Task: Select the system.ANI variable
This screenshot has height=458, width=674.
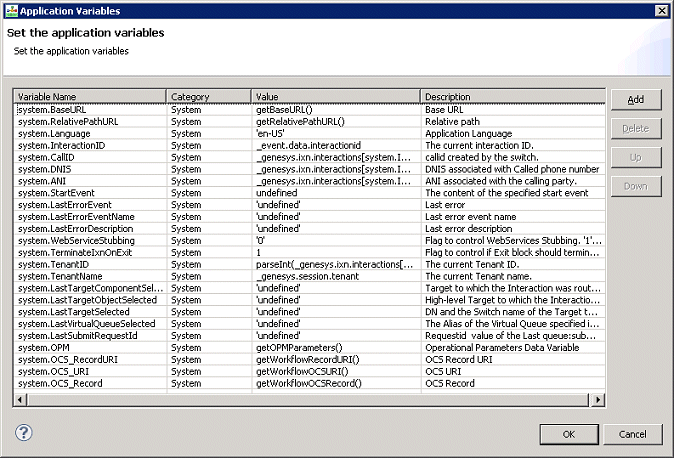Action: [x=42, y=181]
